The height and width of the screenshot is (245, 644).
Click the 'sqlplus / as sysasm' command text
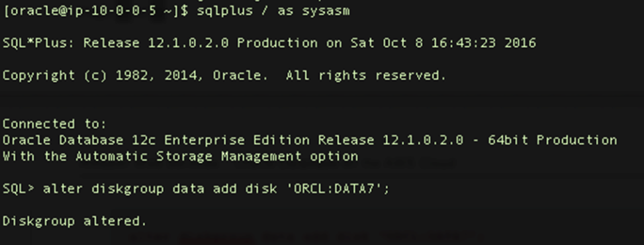point(273,11)
